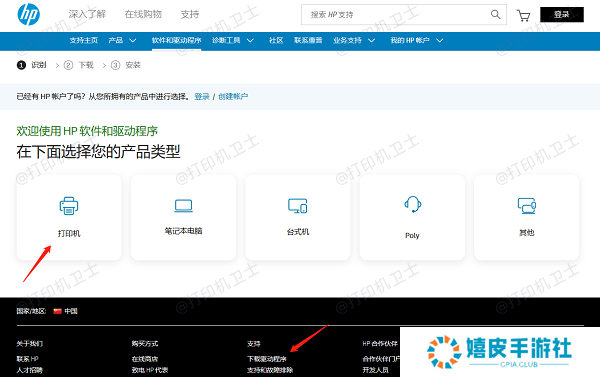Select the 其他 devices icon
The height and width of the screenshot is (377, 600).
tap(527, 206)
